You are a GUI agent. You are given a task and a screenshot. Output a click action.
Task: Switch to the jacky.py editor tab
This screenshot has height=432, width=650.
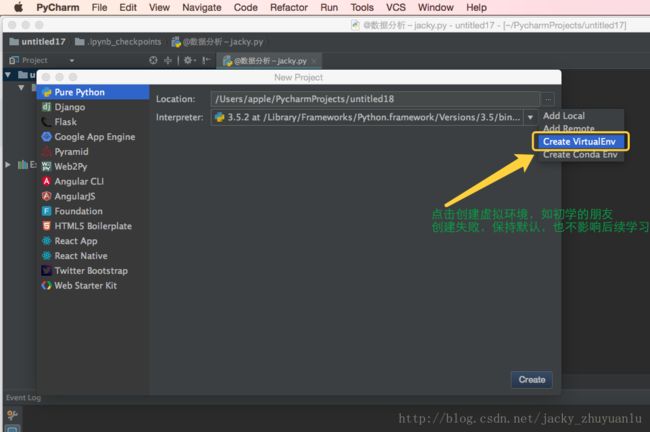point(270,61)
